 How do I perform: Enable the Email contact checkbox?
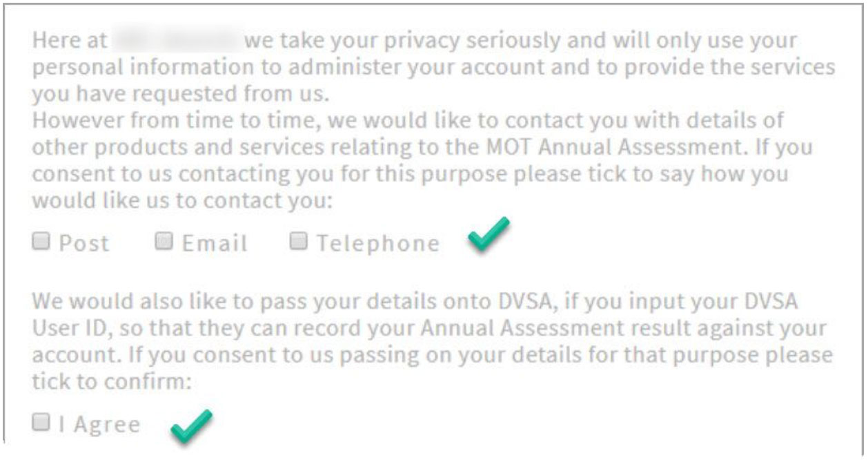[164, 241]
